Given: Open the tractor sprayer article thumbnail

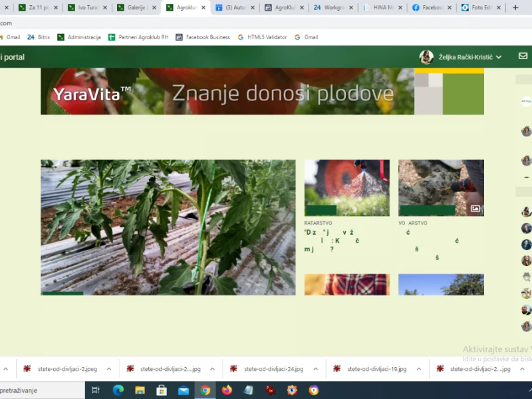Looking at the screenshot, I should coord(346,188).
